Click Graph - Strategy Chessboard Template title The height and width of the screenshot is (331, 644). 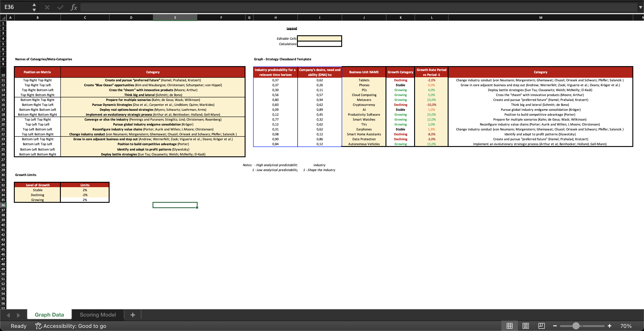coord(282,59)
